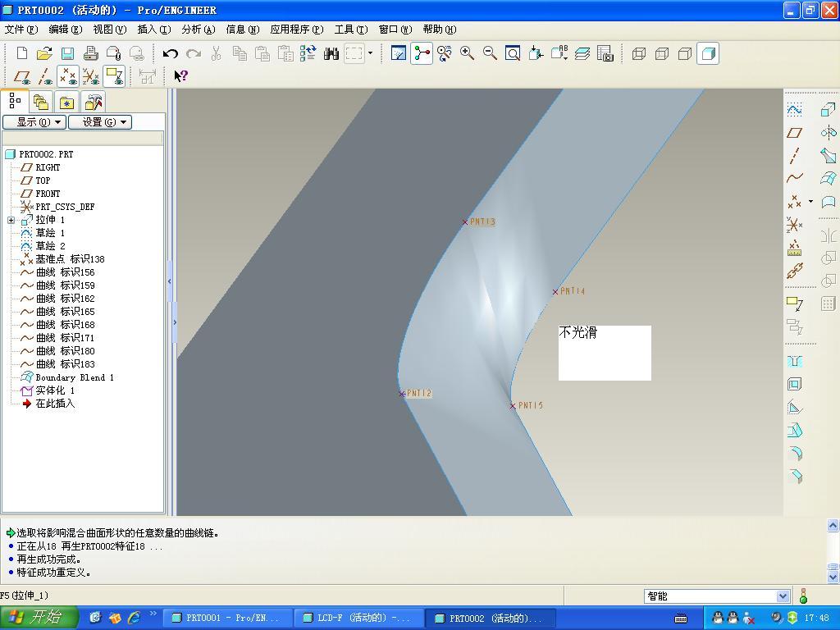Switch to the LCD-F taskbar window
This screenshot has height=630, width=840.
pyautogui.click(x=359, y=619)
